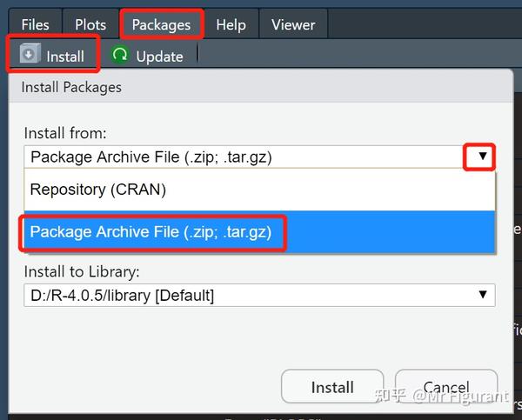Switch to the Files tab
Viewport: 522px width, 420px height.
(x=36, y=24)
